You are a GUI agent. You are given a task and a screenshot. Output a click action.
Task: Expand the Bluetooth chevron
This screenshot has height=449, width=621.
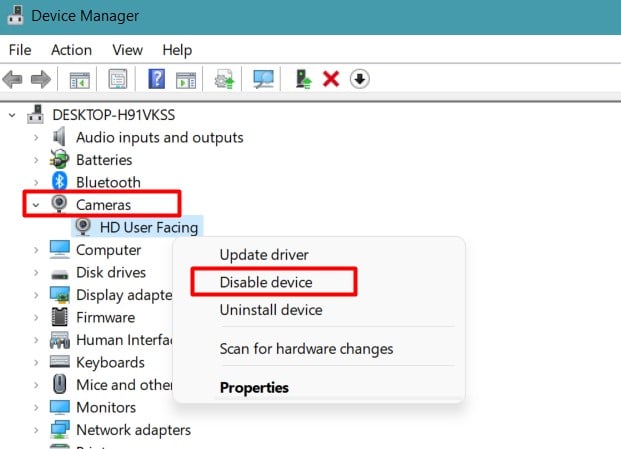click(x=36, y=183)
